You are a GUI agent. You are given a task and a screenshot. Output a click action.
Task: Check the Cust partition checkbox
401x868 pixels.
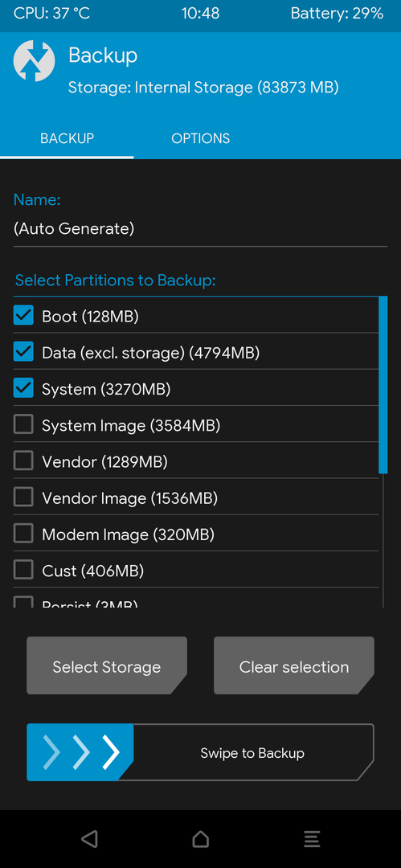23,570
